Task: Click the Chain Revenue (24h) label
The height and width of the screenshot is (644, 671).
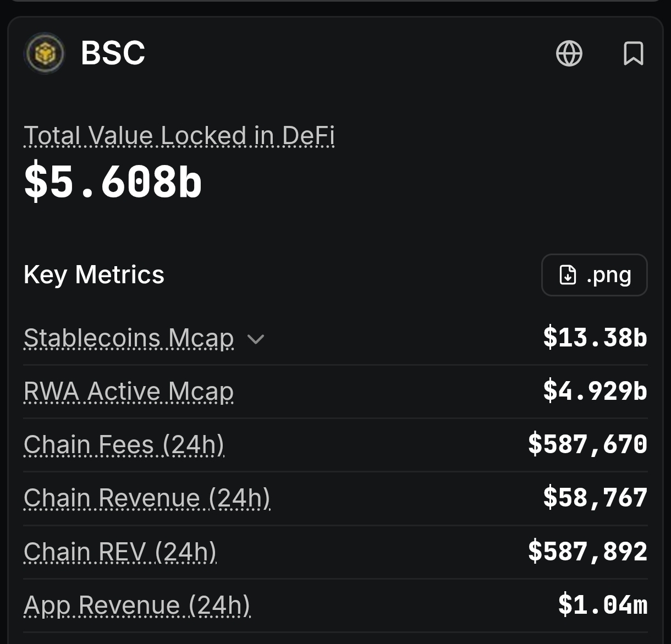Action: click(147, 498)
